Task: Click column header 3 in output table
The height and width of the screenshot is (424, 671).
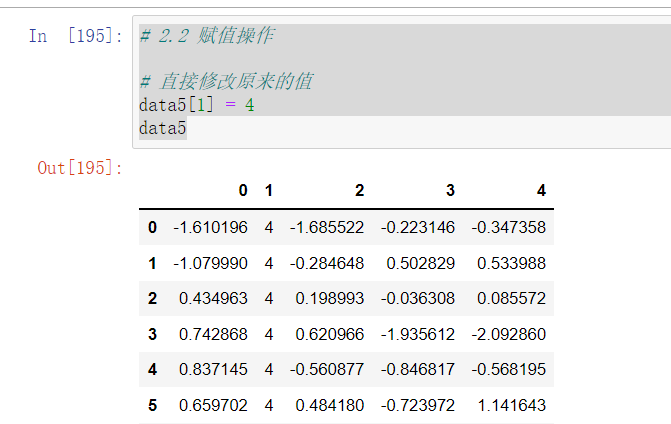Action: click(x=450, y=190)
